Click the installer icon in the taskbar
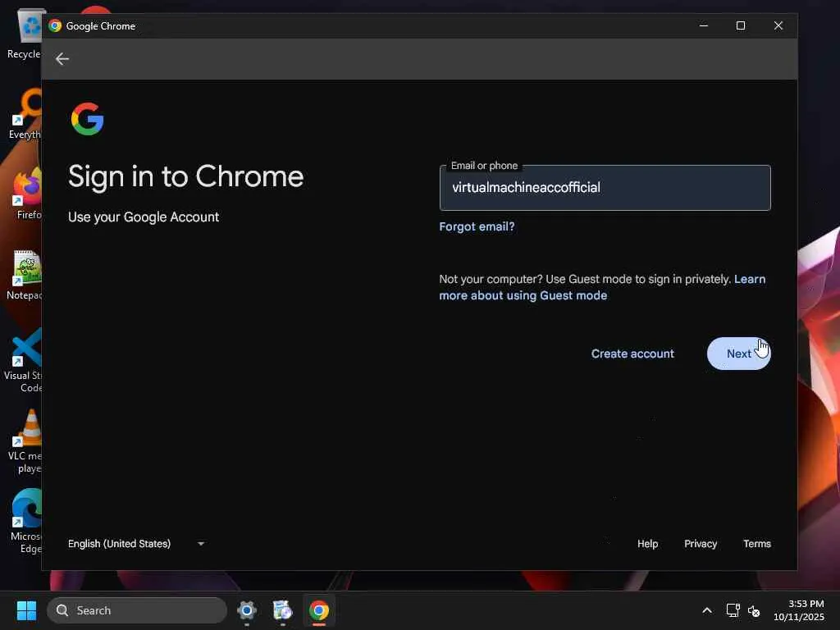The width and height of the screenshot is (840, 630). [282, 610]
